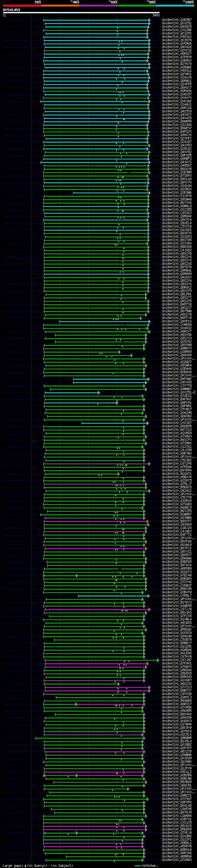Select label UniRef100_B1Q4T1
The height and width of the screenshot is (868, 197).
click(177, 474)
